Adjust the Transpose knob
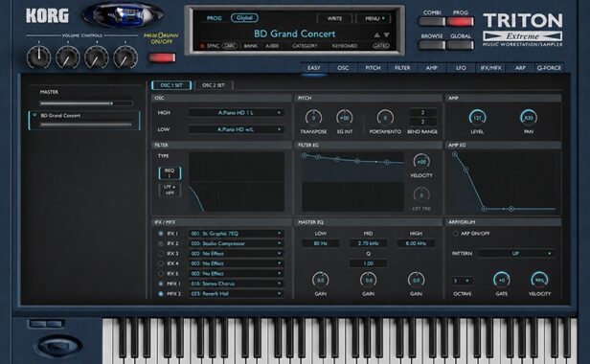 coord(313,118)
